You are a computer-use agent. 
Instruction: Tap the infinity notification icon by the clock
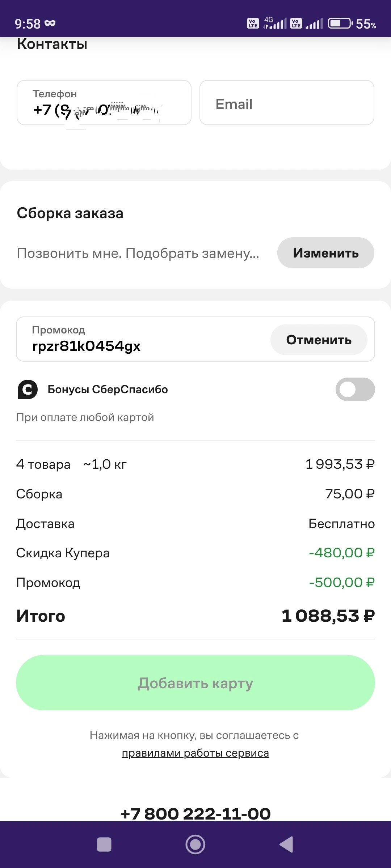point(50,24)
